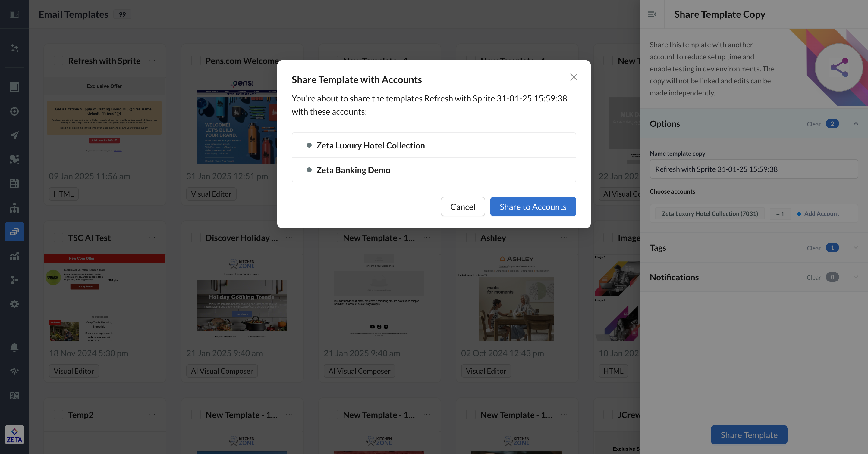Click the Name template copy input field

(x=754, y=169)
